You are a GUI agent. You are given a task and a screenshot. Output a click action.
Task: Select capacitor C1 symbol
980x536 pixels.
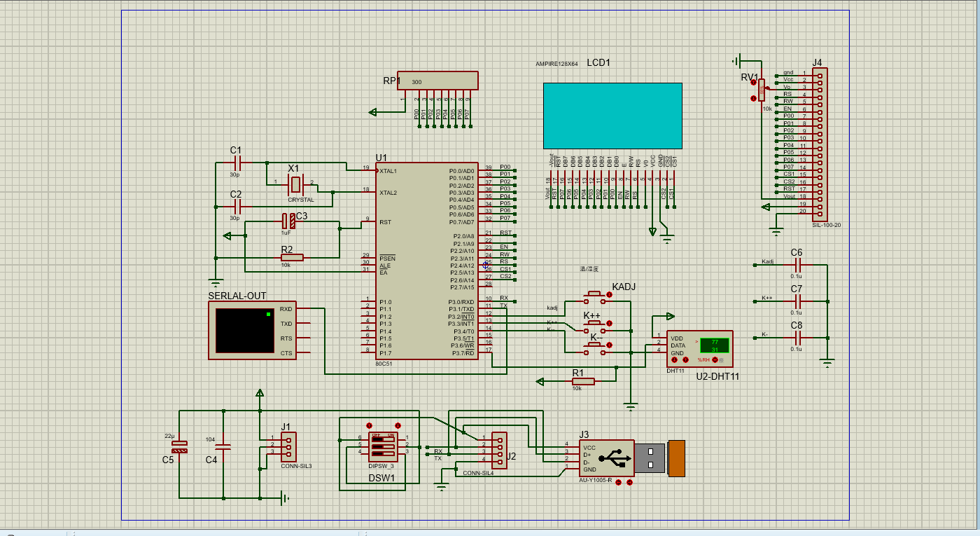point(237,163)
